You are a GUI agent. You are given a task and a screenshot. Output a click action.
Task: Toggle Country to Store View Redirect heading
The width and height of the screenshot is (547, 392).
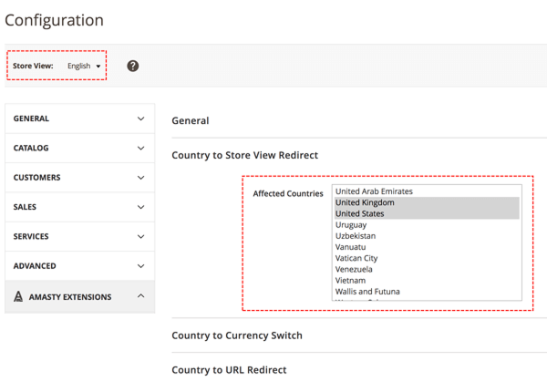[x=244, y=155]
